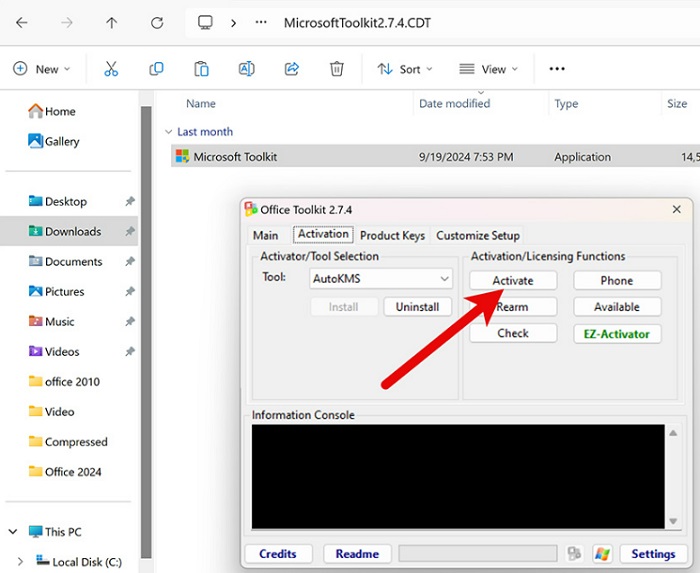Viewport: 700px width, 573px height.
Task: Click the Activate button
Action: [x=513, y=281]
